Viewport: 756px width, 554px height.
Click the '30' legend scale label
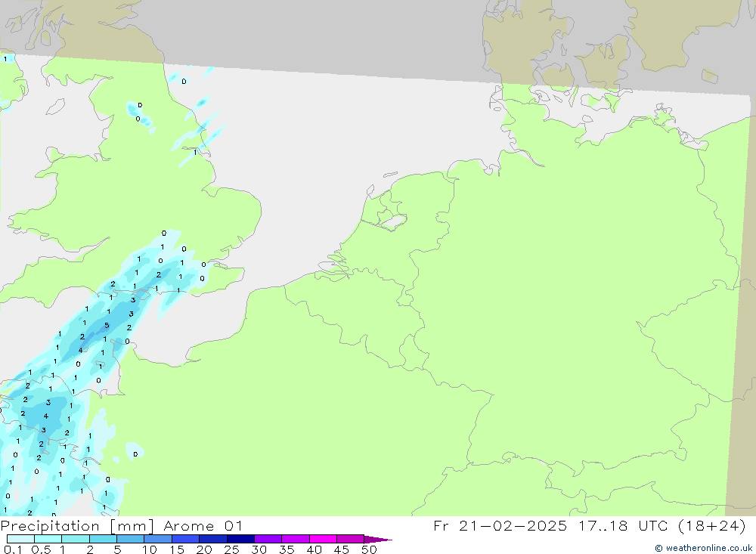point(259,549)
